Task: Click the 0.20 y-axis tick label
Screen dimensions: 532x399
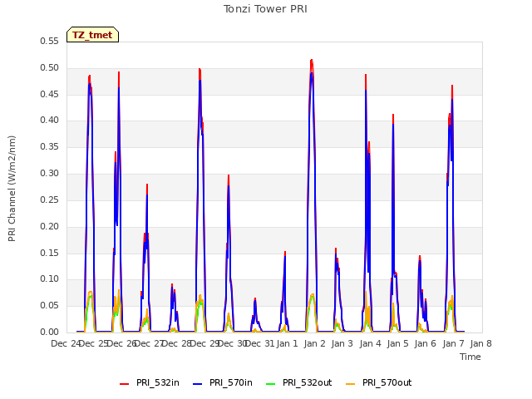Action: point(49,226)
